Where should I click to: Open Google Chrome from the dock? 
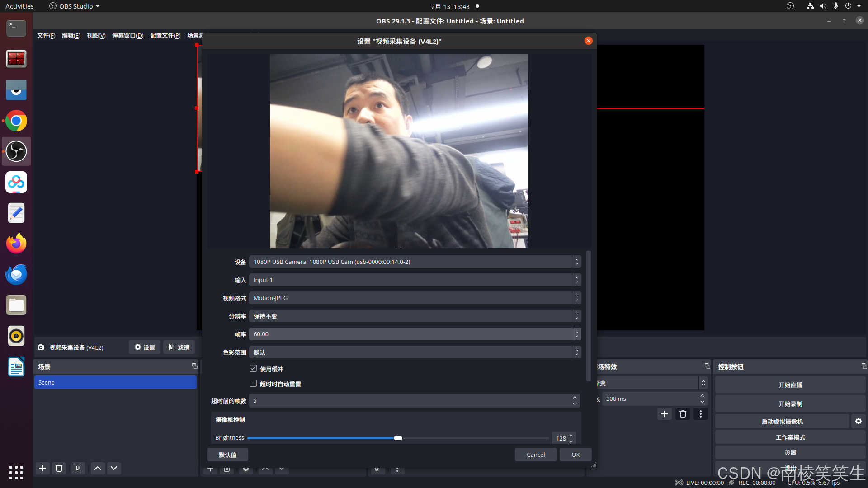pyautogui.click(x=16, y=121)
